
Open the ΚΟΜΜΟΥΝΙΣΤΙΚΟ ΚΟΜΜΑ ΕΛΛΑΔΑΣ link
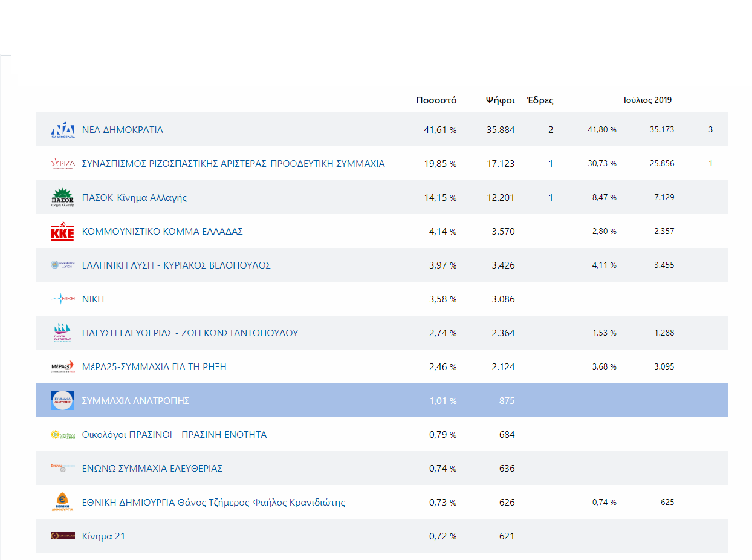pos(163,232)
